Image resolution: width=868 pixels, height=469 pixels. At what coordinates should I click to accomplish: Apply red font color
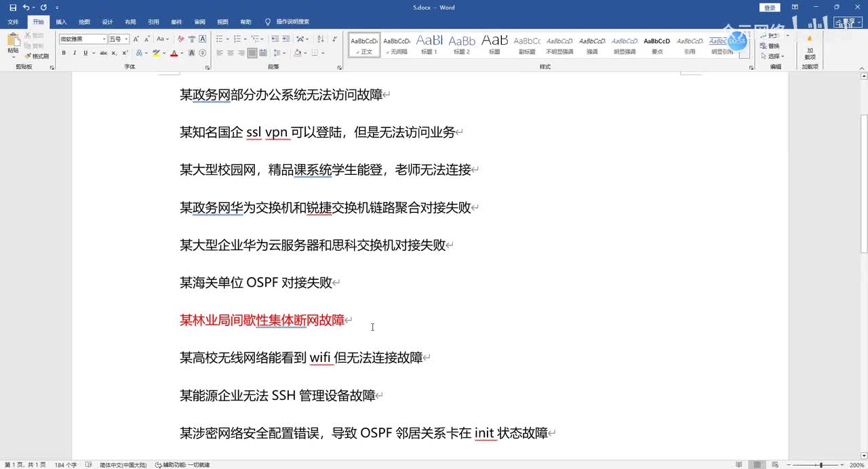click(174, 53)
